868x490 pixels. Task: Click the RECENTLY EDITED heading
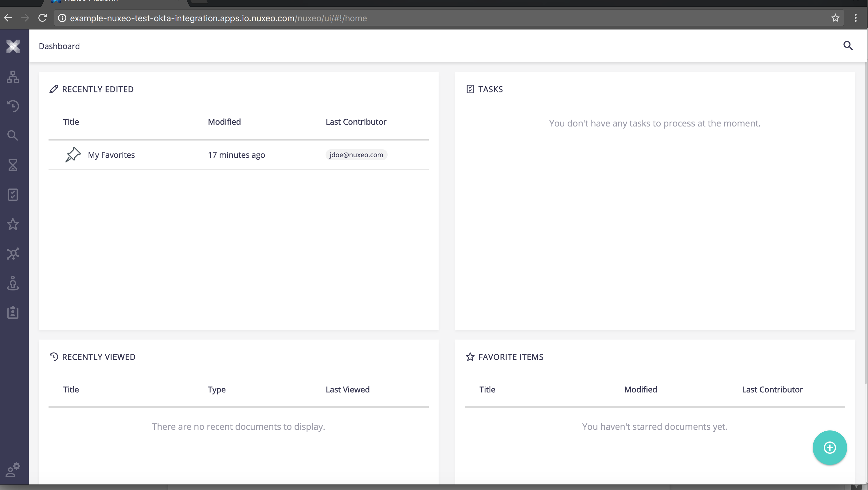98,89
